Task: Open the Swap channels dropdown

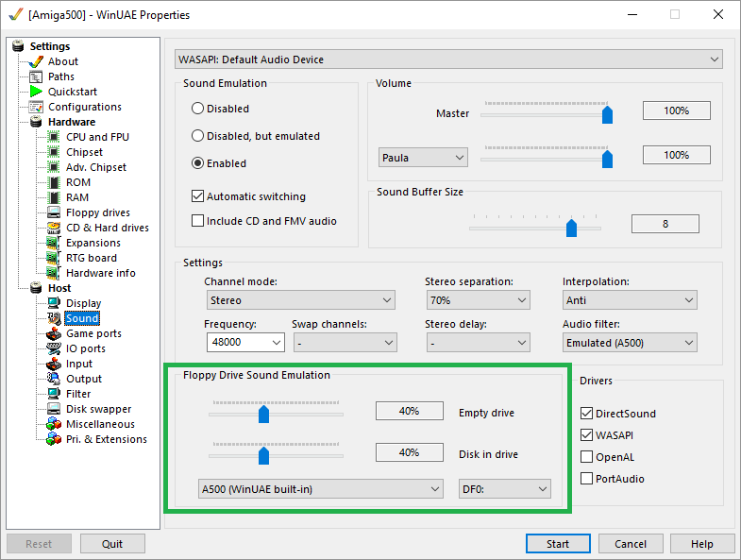Action: tap(345, 343)
